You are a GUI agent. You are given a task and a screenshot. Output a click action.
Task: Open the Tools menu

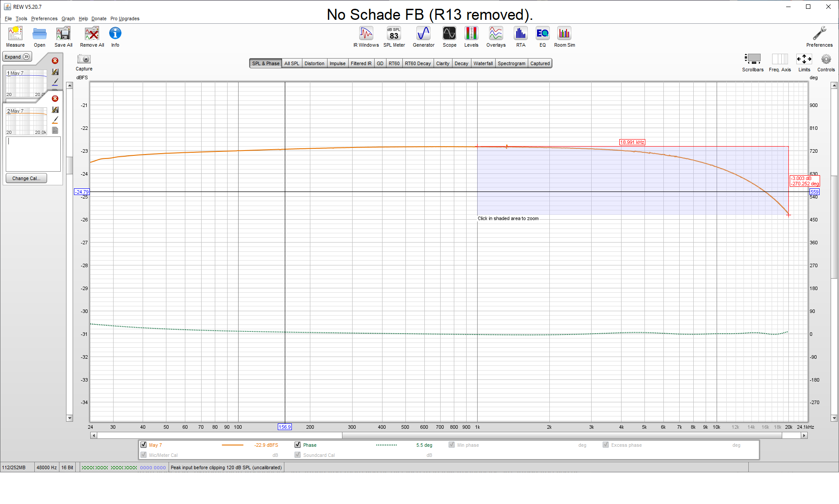click(x=21, y=18)
